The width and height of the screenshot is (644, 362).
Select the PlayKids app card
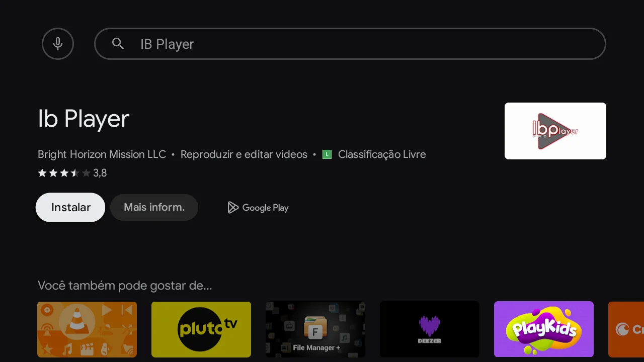pos(544,329)
